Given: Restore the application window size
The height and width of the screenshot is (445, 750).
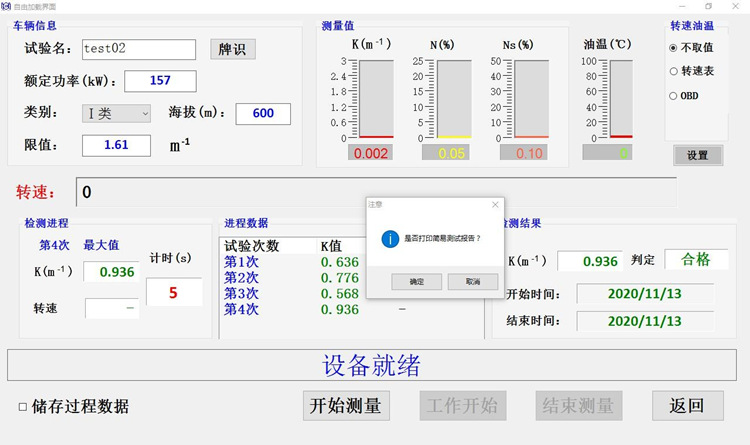Looking at the screenshot, I should pyautogui.click(x=708, y=6).
